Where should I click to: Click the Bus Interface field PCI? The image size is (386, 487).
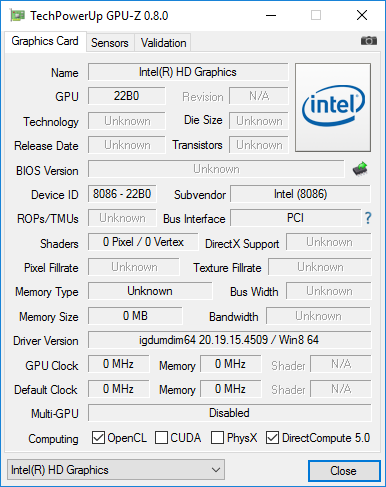(296, 218)
